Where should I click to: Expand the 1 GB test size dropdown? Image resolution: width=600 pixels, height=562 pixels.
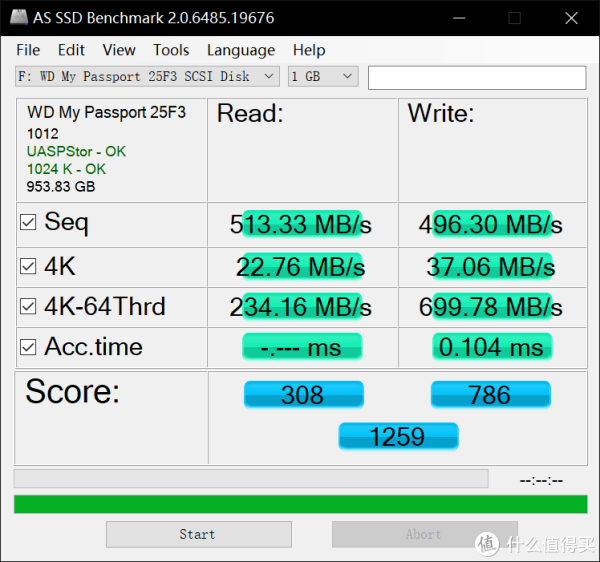(x=323, y=76)
